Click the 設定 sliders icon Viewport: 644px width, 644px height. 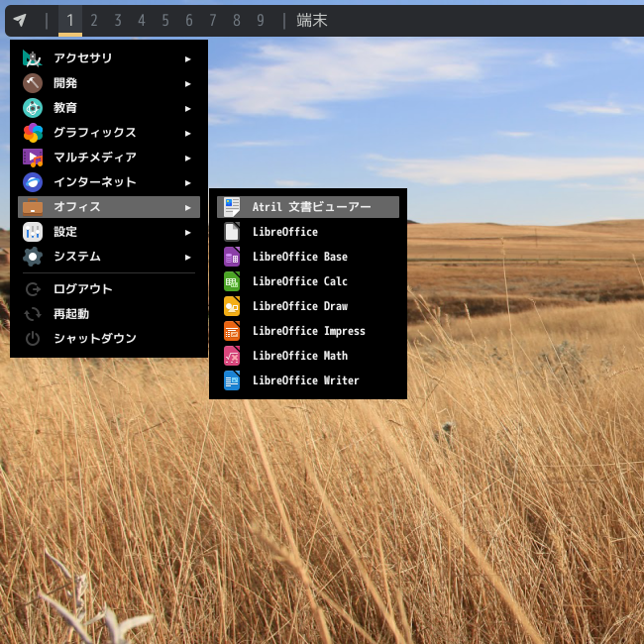click(x=33, y=232)
